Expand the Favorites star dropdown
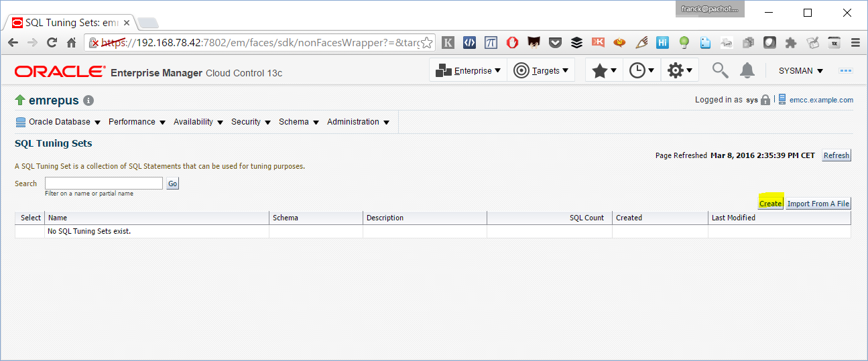 click(x=604, y=70)
